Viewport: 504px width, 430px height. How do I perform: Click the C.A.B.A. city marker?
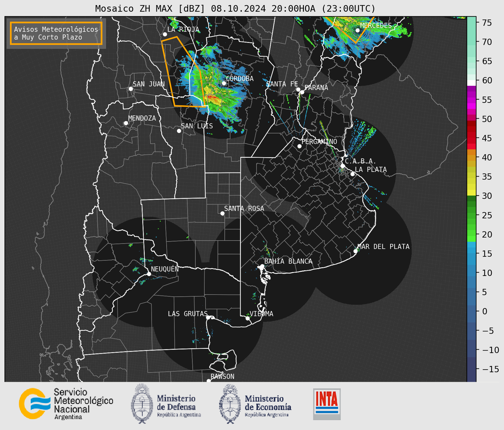pyautogui.click(x=343, y=166)
